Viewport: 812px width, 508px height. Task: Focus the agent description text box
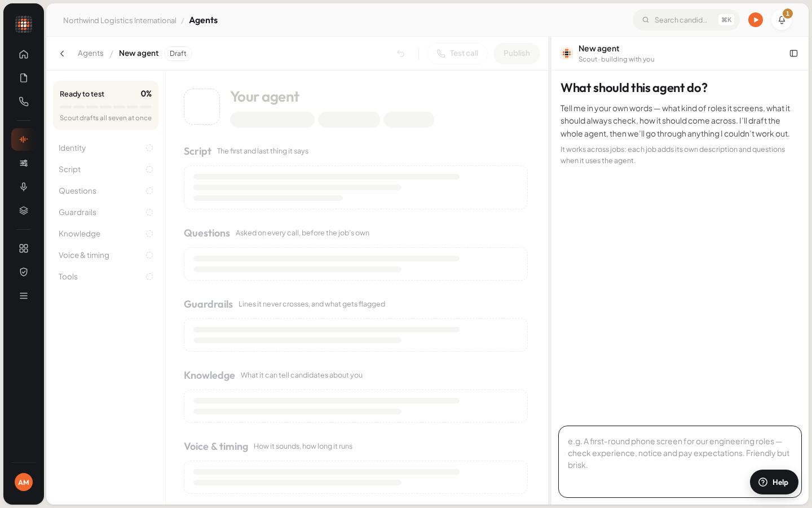pos(679,462)
